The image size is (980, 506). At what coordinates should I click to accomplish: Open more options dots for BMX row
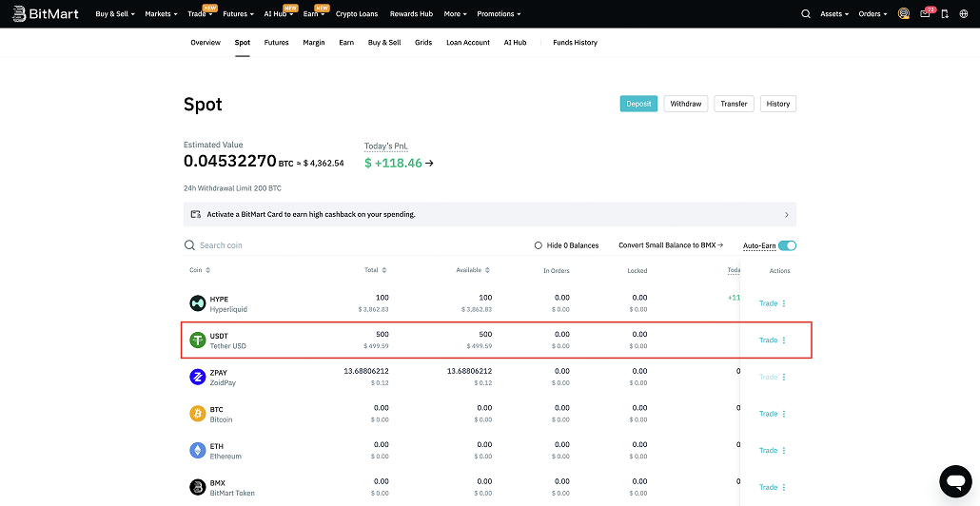tap(784, 487)
